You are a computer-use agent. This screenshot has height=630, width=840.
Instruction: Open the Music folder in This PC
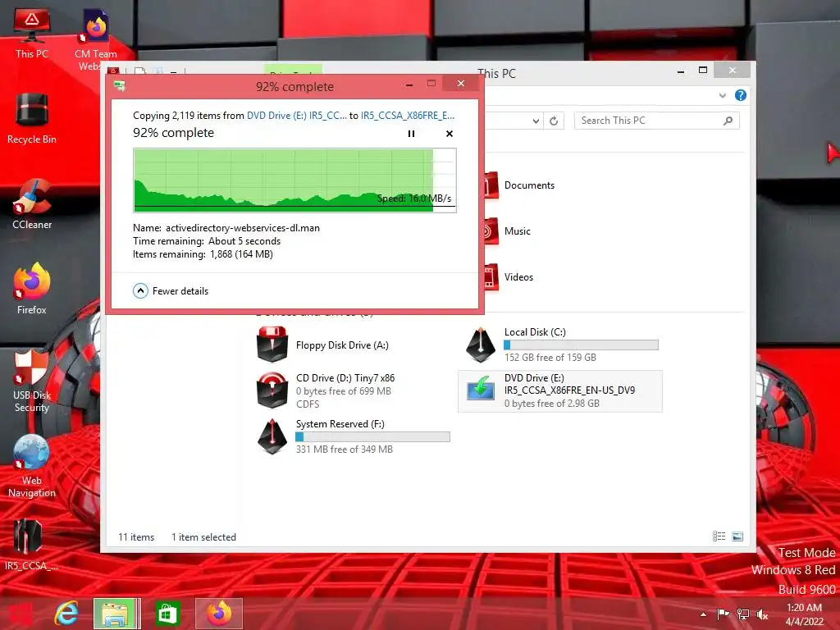tap(508, 231)
